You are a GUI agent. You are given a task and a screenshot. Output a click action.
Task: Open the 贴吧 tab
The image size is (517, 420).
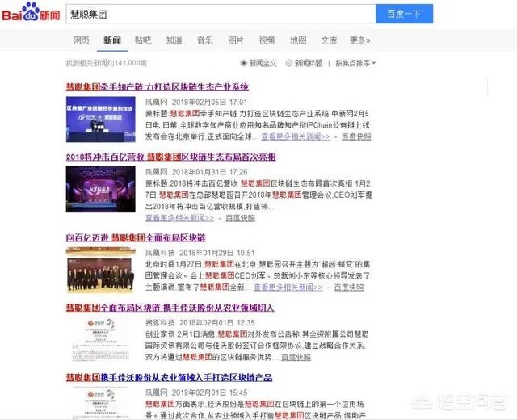click(143, 40)
